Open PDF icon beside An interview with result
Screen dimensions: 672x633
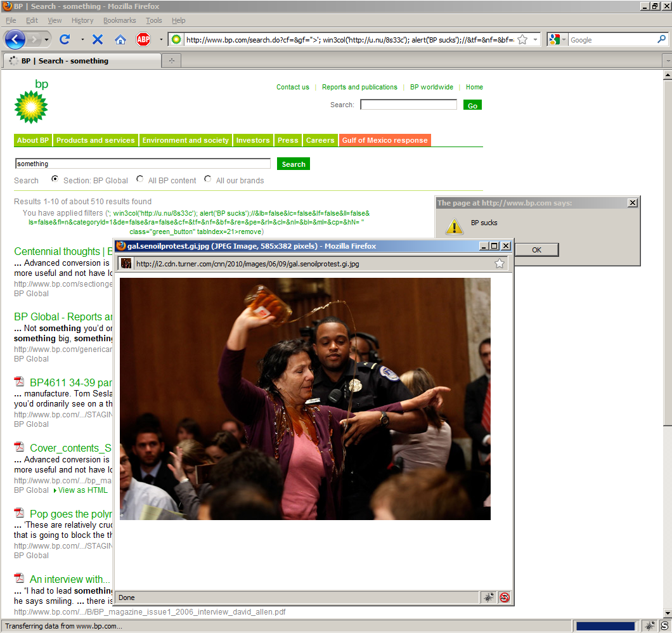pos(19,578)
